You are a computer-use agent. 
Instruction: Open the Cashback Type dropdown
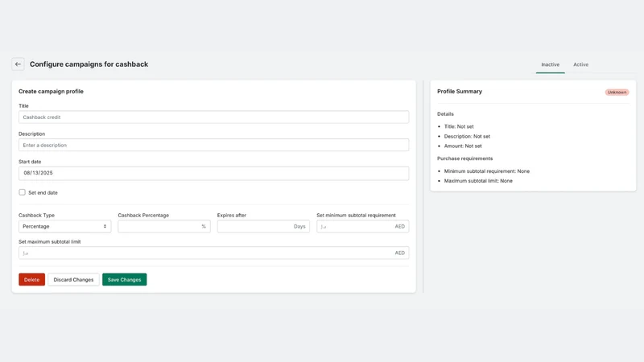pyautogui.click(x=64, y=226)
